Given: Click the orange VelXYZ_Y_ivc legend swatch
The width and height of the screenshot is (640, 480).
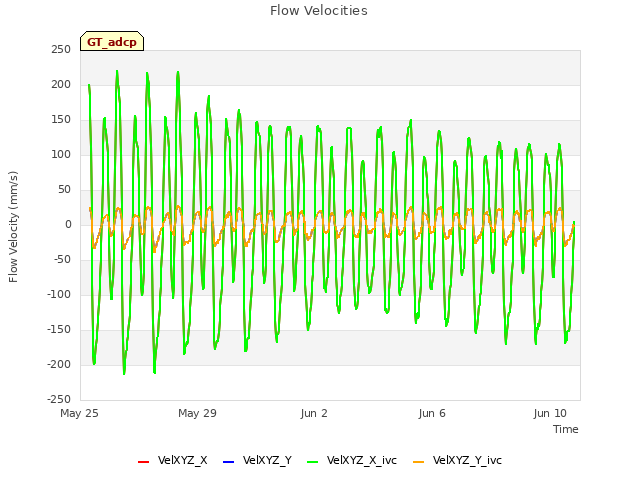Looking at the screenshot, I should tap(418, 462).
